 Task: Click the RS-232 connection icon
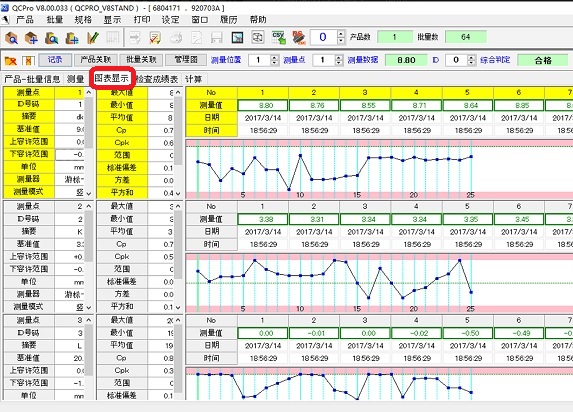(299, 37)
